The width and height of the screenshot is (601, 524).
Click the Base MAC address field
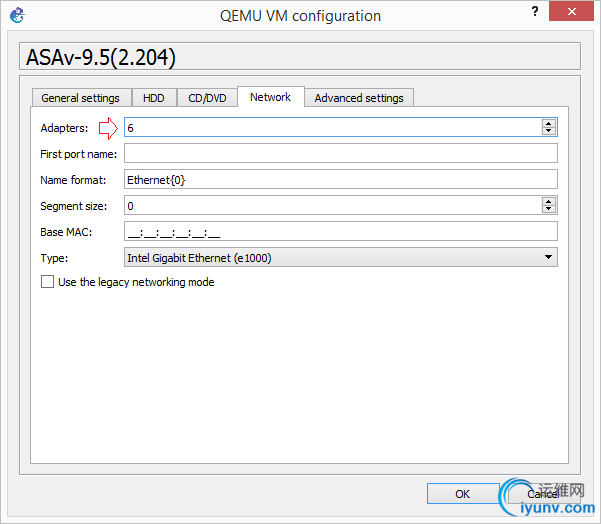tap(341, 232)
